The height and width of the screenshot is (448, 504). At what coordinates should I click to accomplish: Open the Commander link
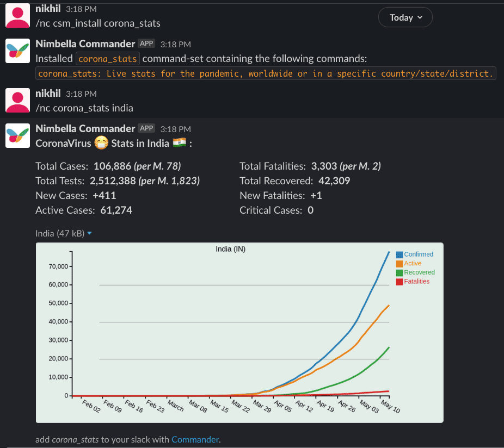[x=195, y=439]
